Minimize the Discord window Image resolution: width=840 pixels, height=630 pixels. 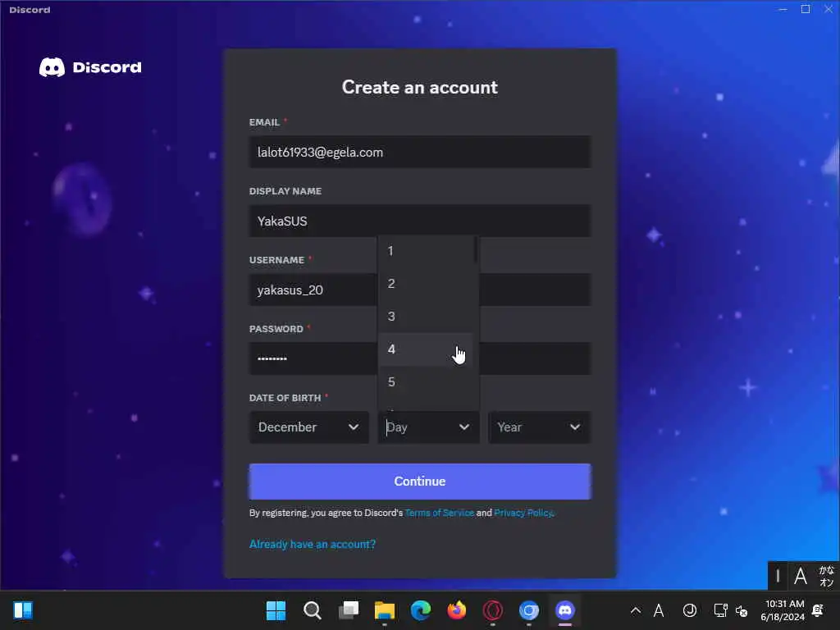point(783,9)
